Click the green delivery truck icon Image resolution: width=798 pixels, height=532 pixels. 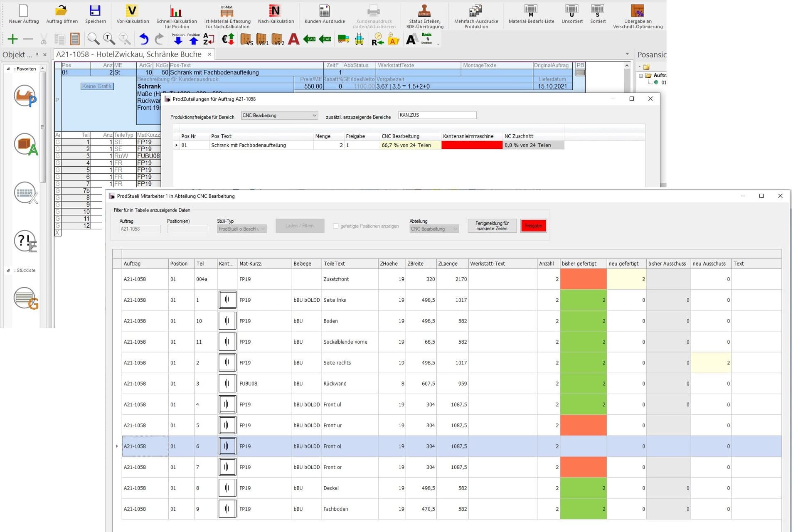point(343,39)
